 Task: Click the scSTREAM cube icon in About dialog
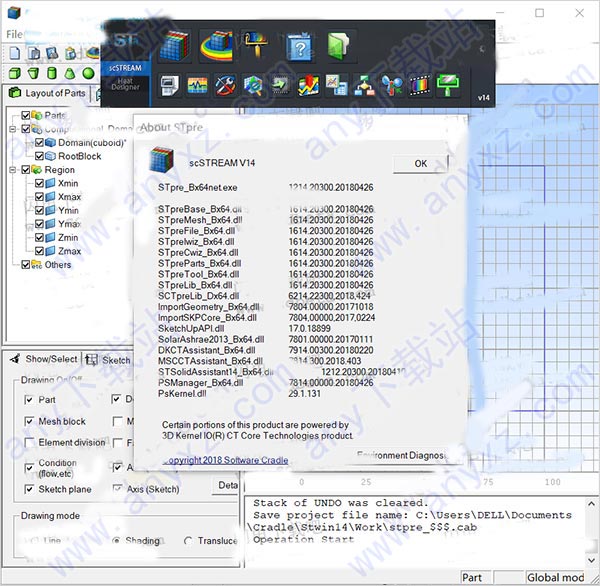point(161,159)
